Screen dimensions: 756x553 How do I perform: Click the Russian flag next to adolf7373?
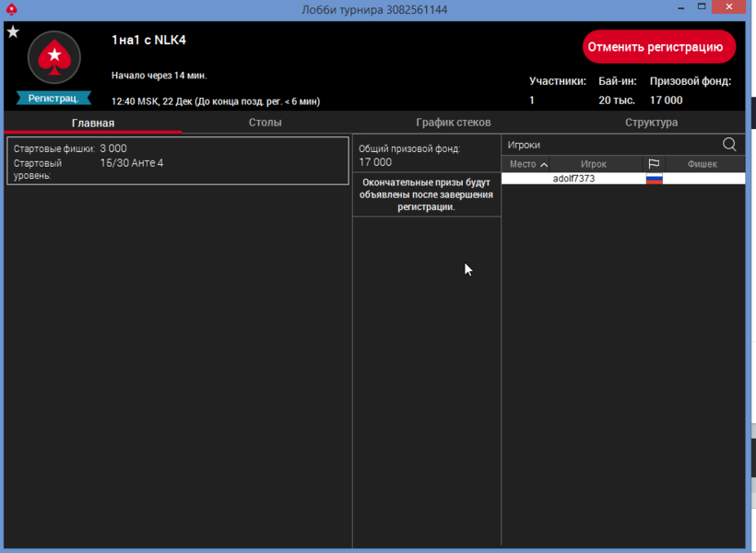click(x=654, y=179)
